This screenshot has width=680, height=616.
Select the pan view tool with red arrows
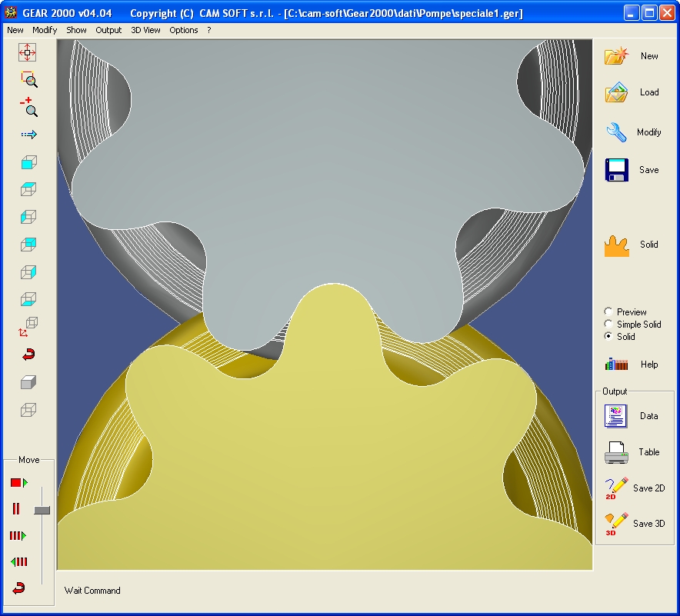pyautogui.click(x=28, y=52)
